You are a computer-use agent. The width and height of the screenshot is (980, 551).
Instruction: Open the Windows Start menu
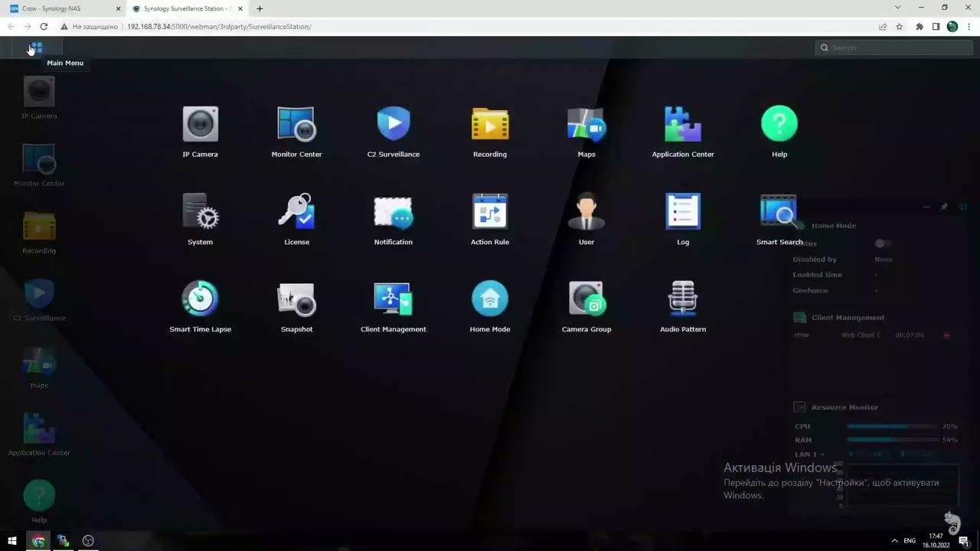coord(12,541)
